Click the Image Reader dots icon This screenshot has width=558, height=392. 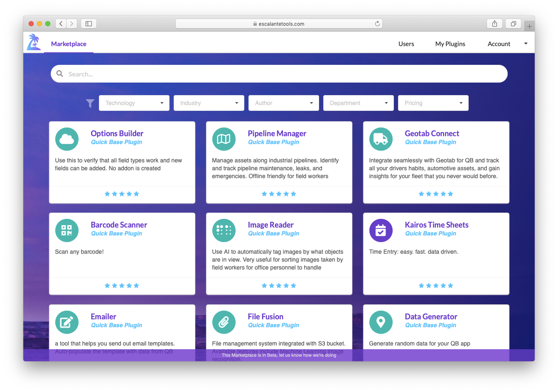point(224,230)
